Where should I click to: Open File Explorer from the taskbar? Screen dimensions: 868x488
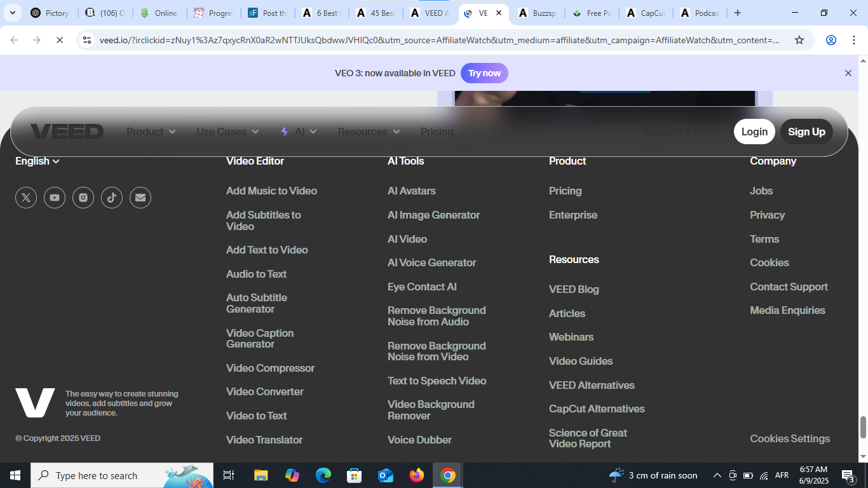261,475
